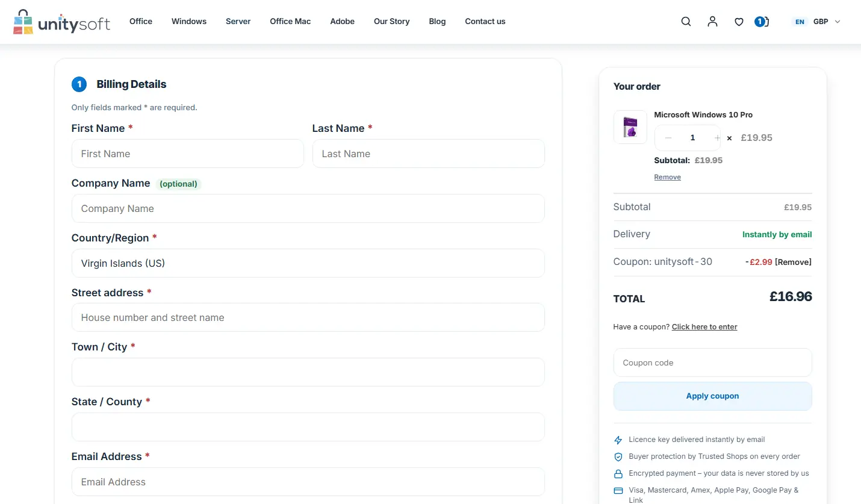The image size is (861, 504).
Task: Open the Windows menu
Action: tap(189, 22)
